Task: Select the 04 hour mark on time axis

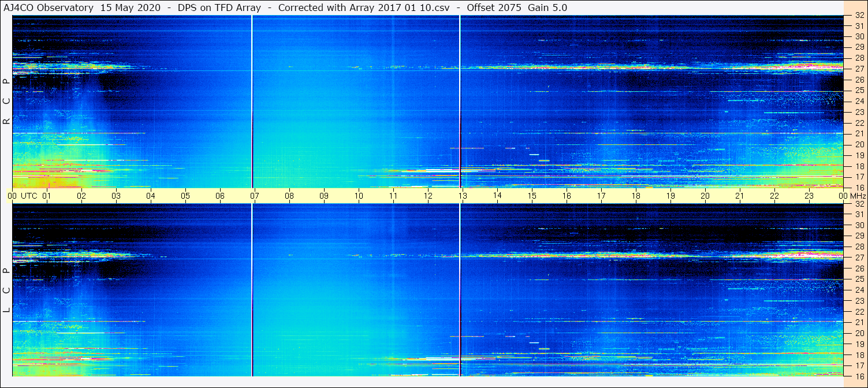Action: [151, 196]
